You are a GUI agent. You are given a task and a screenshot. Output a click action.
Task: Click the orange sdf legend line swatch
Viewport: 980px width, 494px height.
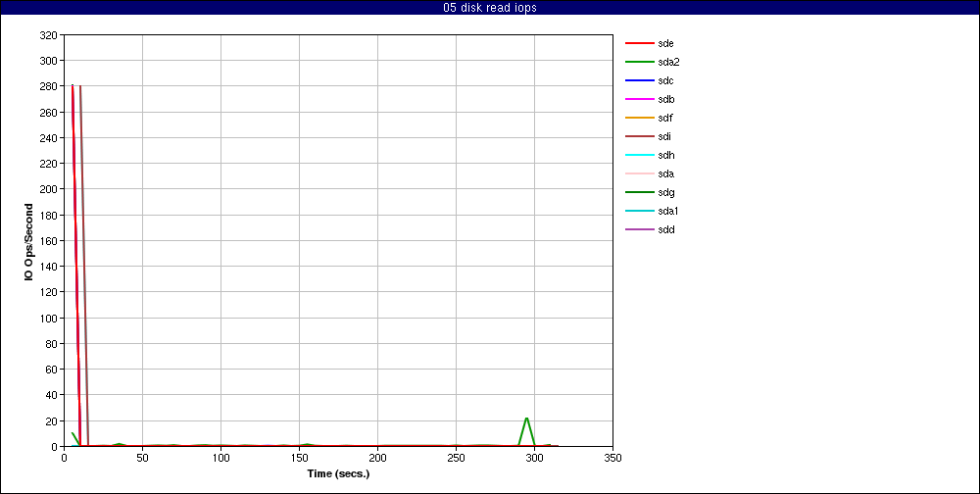coord(639,119)
